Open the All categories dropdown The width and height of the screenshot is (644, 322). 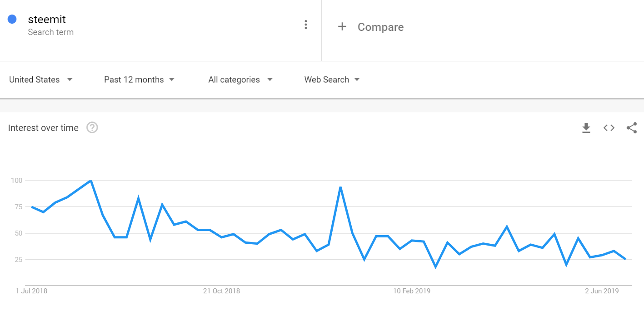(x=240, y=80)
